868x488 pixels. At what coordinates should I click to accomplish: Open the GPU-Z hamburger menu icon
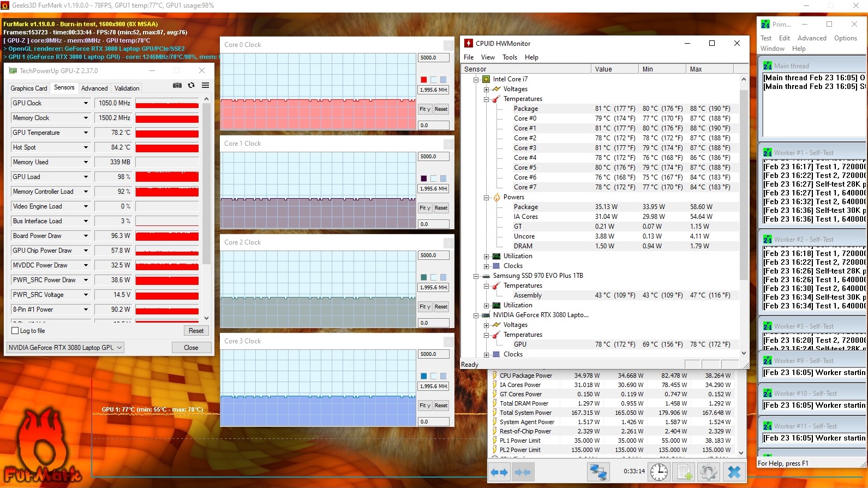[x=205, y=85]
